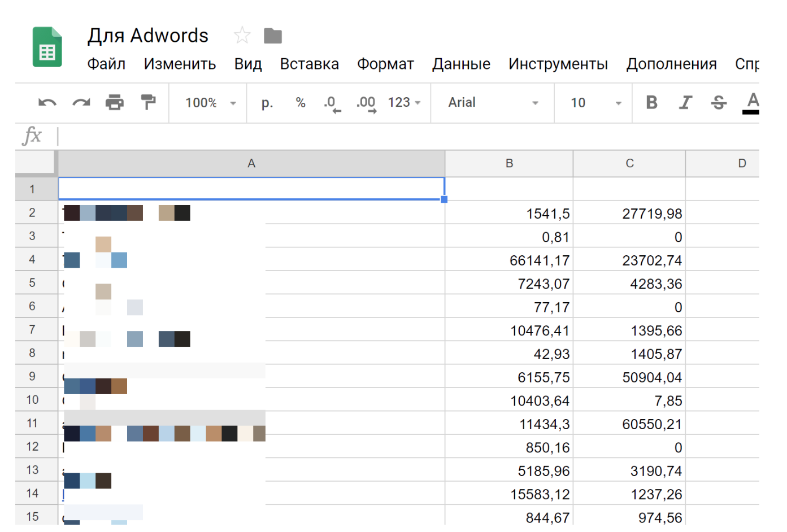Viewport: 787px width, 532px height.
Task: Select cell with value 50904,04
Action: (x=629, y=377)
